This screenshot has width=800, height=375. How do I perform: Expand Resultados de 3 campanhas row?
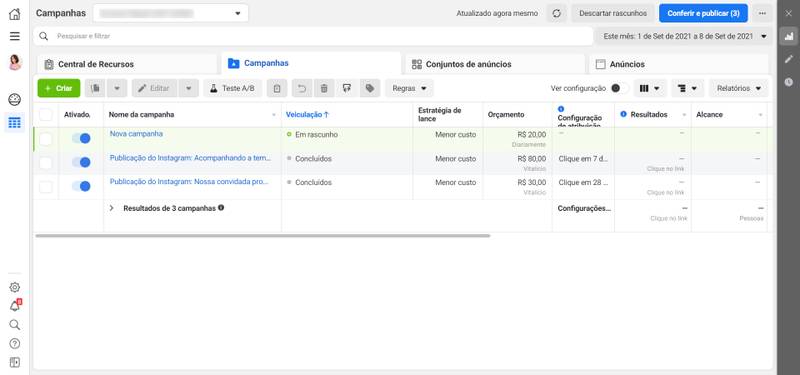[112, 208]
